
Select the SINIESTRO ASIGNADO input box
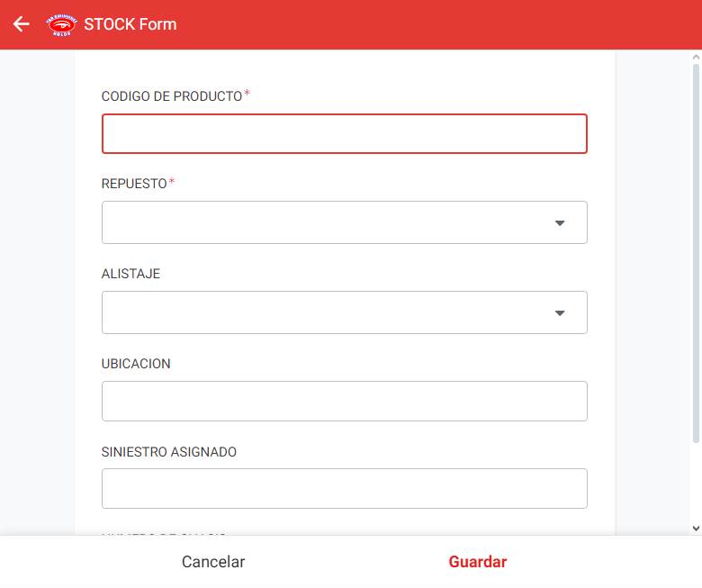click(x=345, y=489)
